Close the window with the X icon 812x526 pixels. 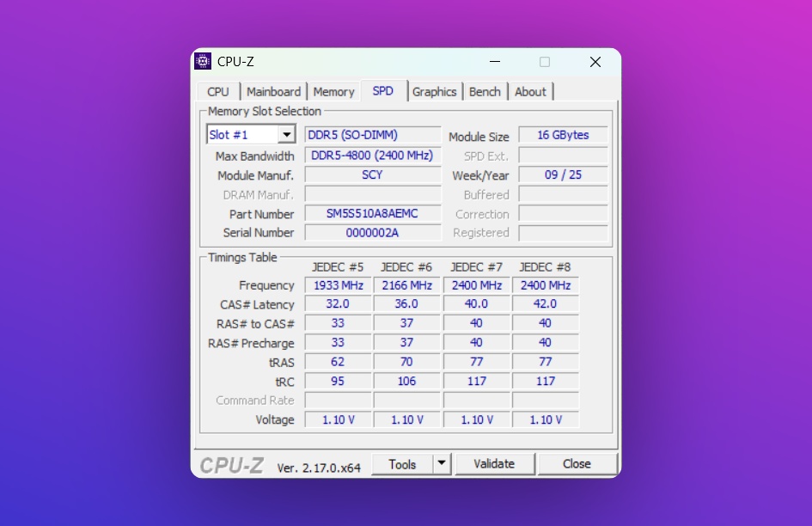point(595,62)
